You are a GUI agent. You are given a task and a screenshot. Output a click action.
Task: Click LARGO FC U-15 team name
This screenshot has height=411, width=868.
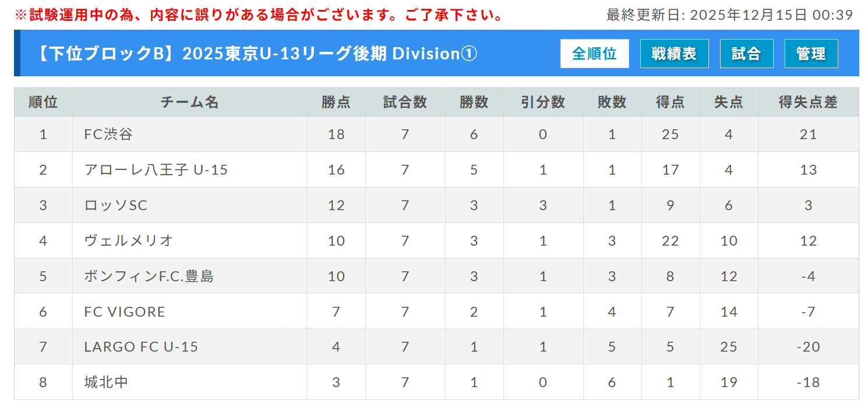(x=141, y=348)
